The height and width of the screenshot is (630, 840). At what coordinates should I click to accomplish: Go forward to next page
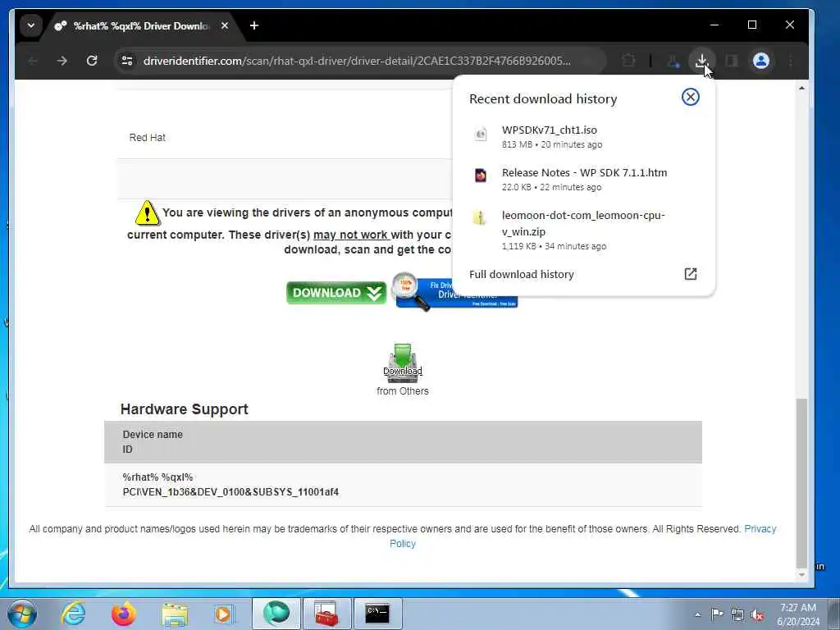(62, 61)
